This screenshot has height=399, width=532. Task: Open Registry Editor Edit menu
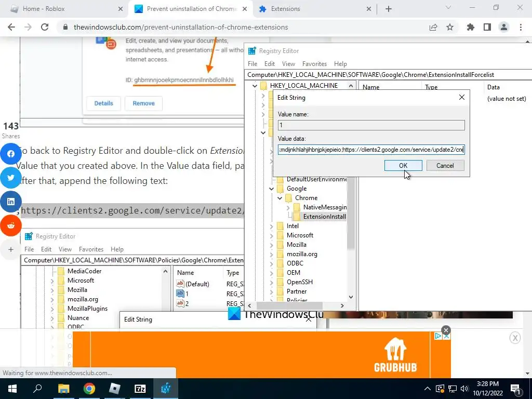270,64
